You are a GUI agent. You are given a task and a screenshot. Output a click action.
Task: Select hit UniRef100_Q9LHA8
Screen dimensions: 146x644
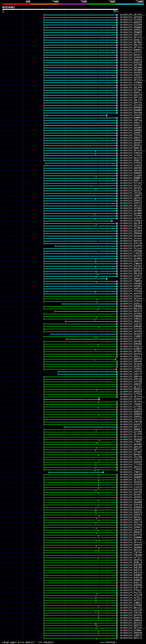tap(131, 67)
